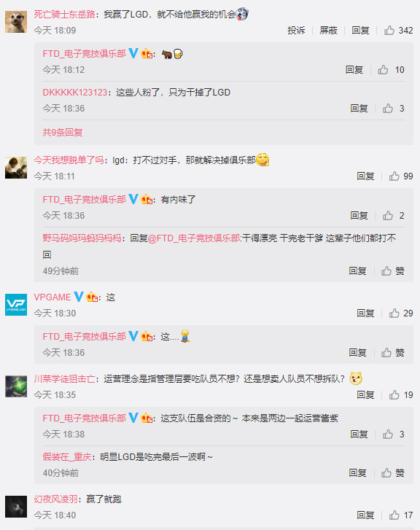
Task: Expand all 9 replies (共9条回复)
Action: tap(63, 133)
